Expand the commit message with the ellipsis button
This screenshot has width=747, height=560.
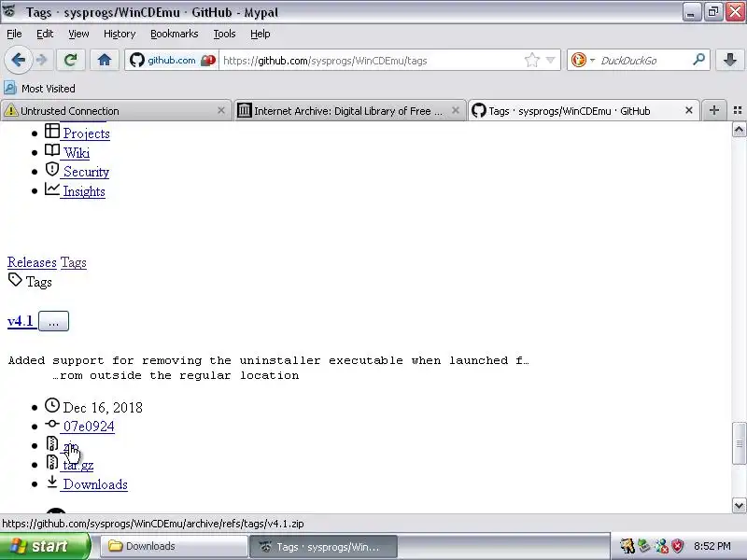point(53,321)
